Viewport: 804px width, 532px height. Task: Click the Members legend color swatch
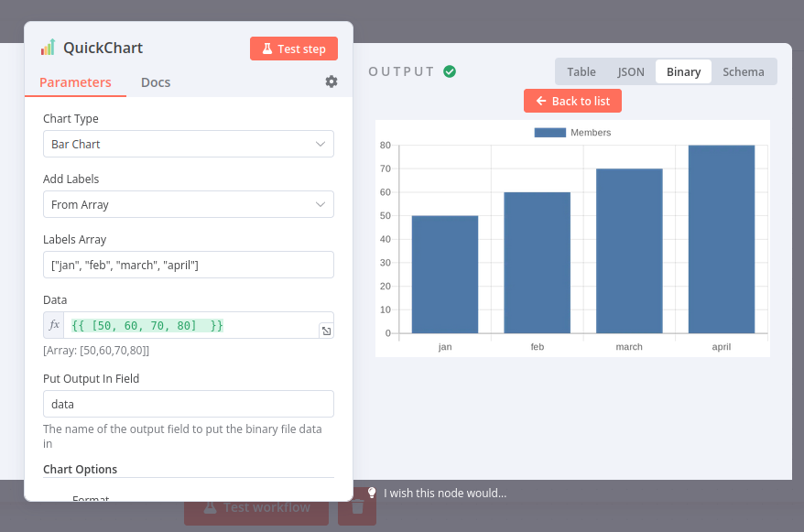pos(549,132)
